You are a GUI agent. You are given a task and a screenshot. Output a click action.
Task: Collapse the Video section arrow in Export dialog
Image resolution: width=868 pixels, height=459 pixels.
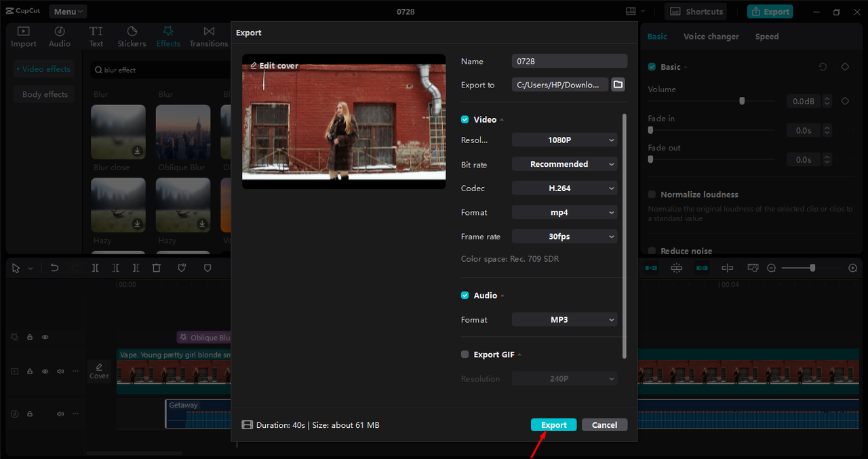click(x=502, y=120)
